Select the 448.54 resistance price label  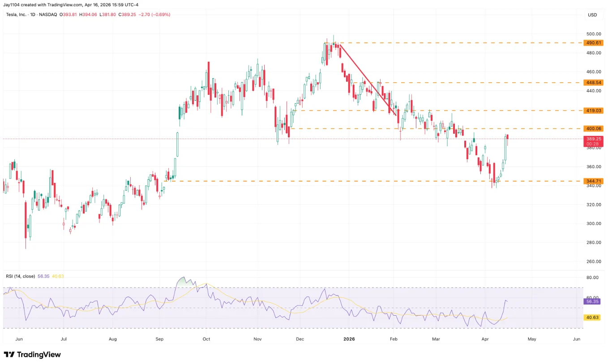(x=593, y=82)
